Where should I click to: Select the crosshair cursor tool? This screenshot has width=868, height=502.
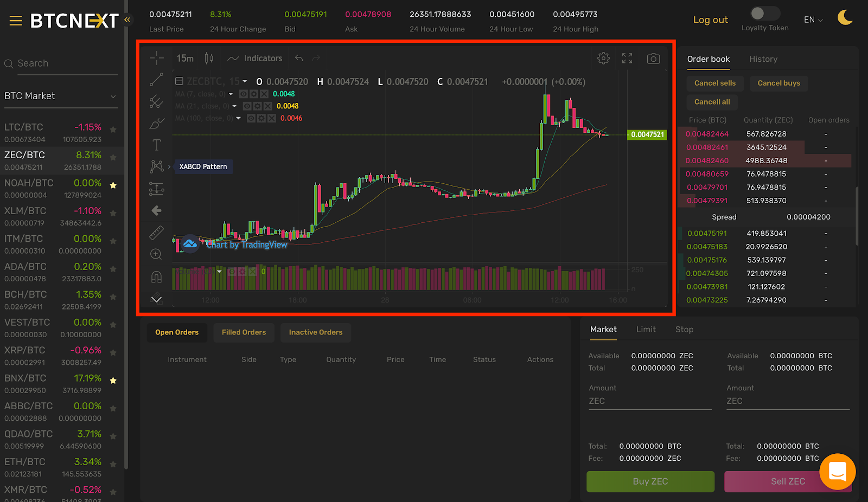pyautogui.click(x=157, y=58)
